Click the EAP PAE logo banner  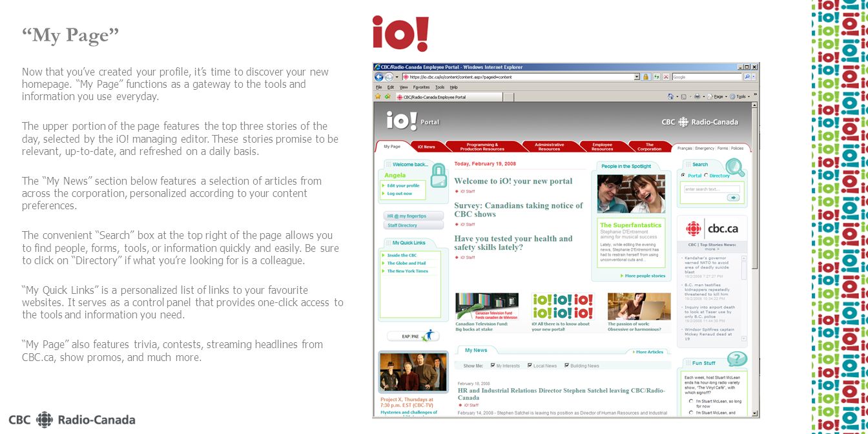click(413, 336)
